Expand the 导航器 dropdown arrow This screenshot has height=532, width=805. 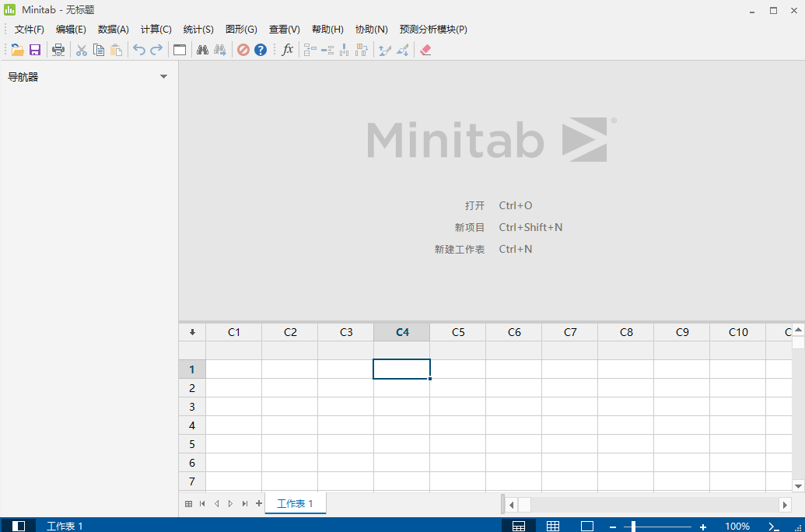point(164,77)
